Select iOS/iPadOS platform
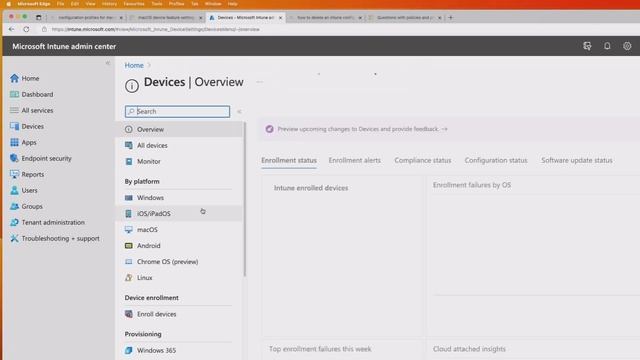This screenshot has width=640, height=360. (180, 213)
